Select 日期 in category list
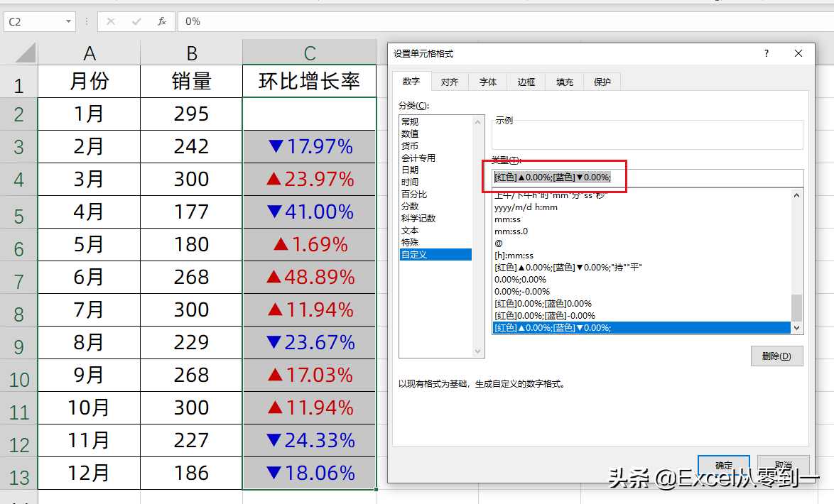 click(435, 170)
